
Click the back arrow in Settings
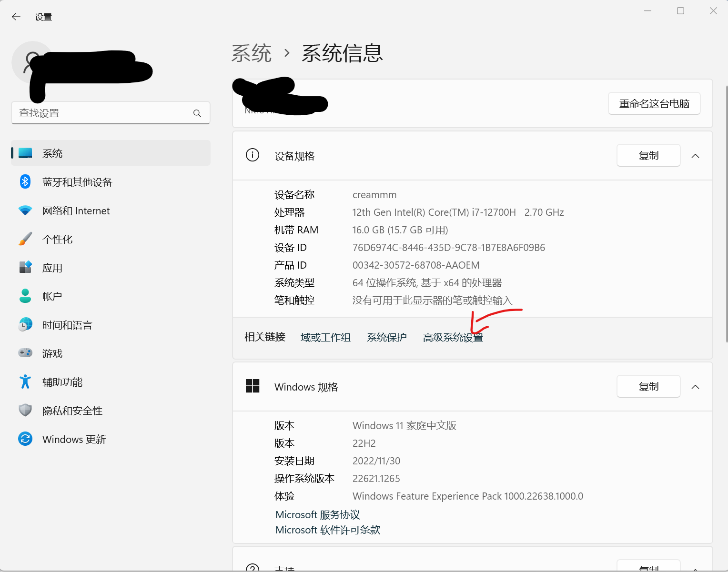click(16, 17)
